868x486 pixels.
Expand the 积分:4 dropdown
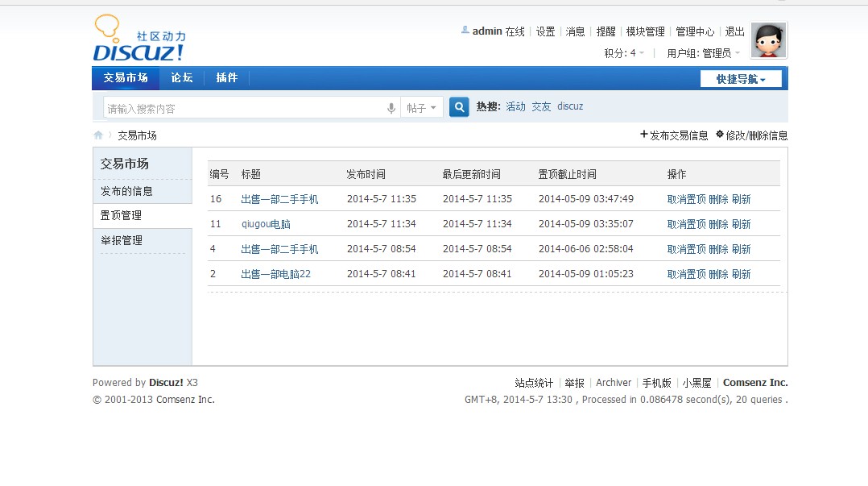[x=622, y=52]
